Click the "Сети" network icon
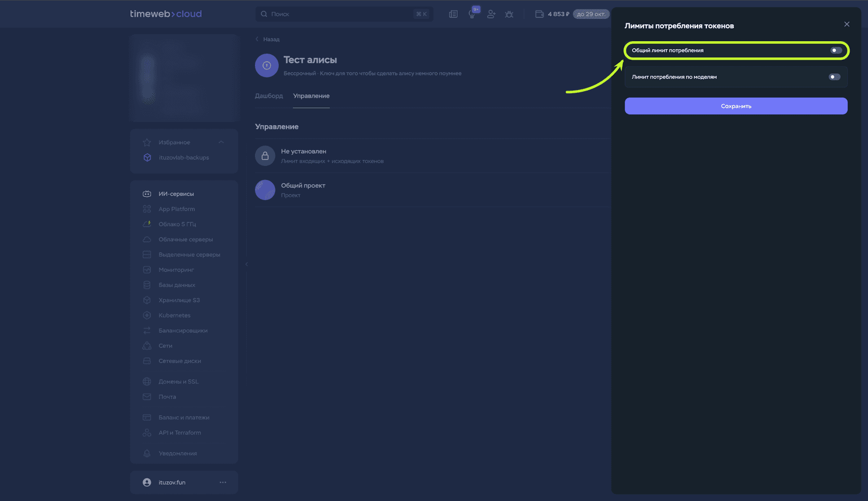868x501 pixels. tap(147, 346)
